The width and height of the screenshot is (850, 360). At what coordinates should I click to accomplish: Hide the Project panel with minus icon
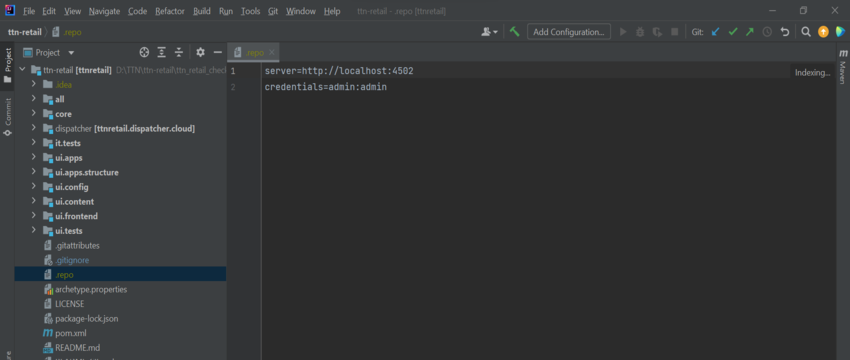pyautogui.click(x=218, y=53)
